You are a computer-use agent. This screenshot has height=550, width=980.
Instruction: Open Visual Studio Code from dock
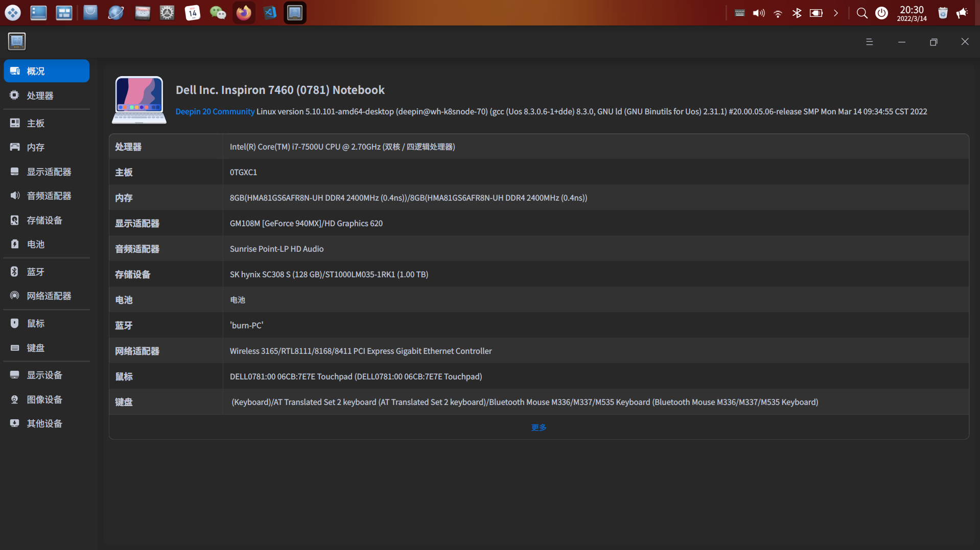[270, 13]
